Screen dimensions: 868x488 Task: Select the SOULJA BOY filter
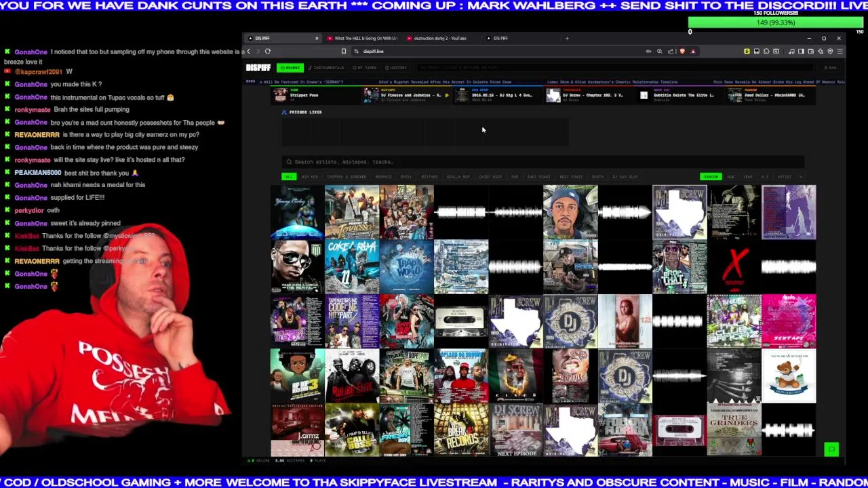click(458, 177)
